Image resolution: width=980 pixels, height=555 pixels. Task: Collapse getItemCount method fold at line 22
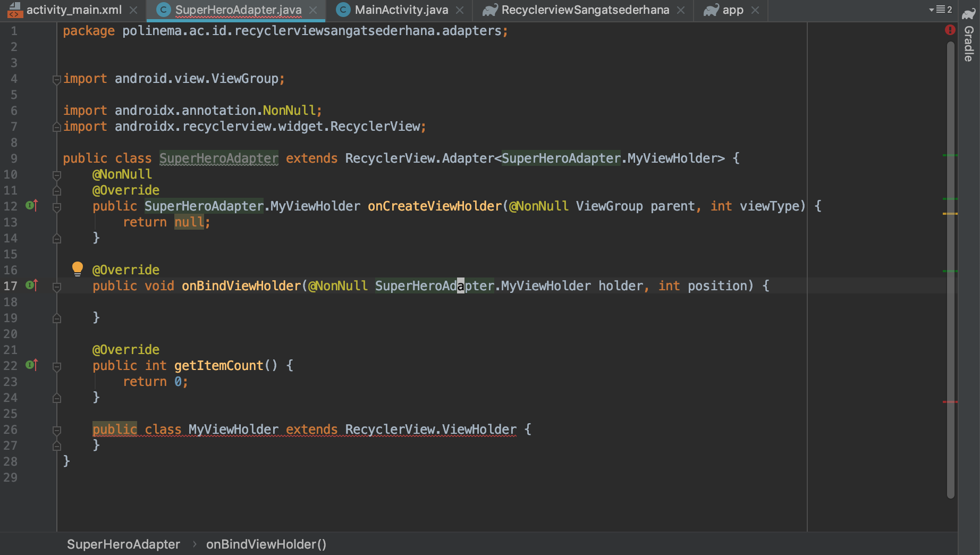[56, 366]
